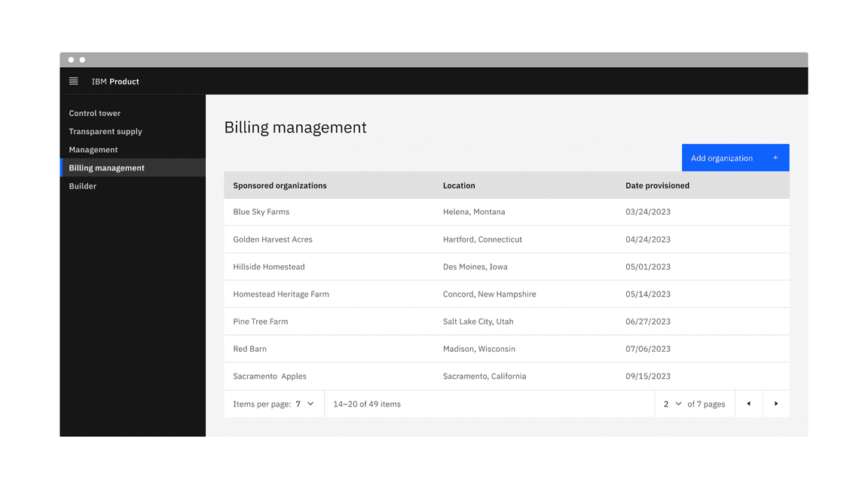Select Management in the sidebar
Viewport: 868px width, 488px height.
click(x=93, y=149)
